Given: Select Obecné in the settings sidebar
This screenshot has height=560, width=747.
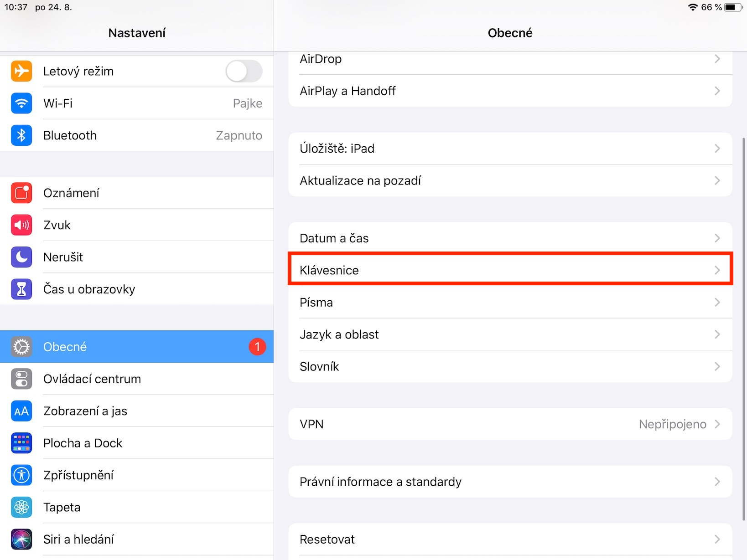Looking at the screenshot, I should tap(137, 347).
